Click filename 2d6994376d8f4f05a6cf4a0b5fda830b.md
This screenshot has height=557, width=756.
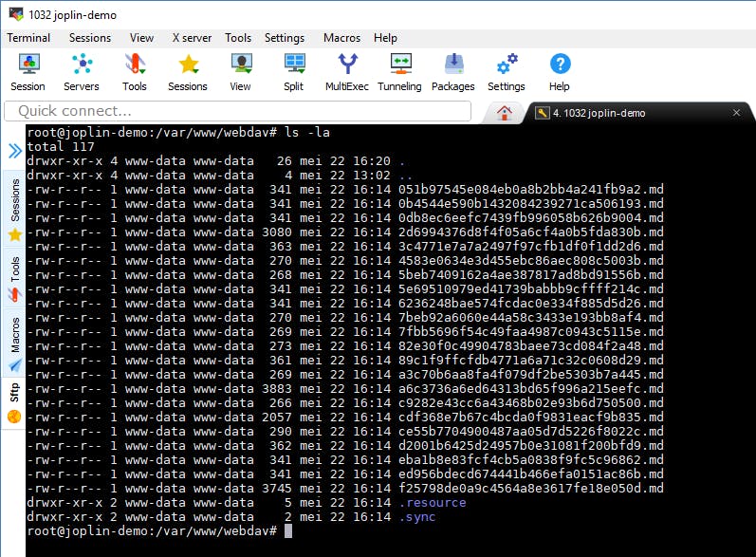click(531, 232)
